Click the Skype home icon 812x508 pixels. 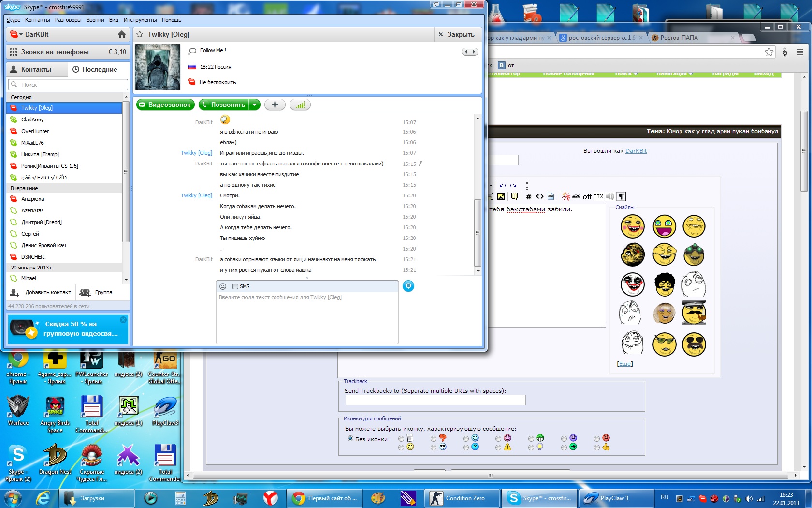coord(122,35)
